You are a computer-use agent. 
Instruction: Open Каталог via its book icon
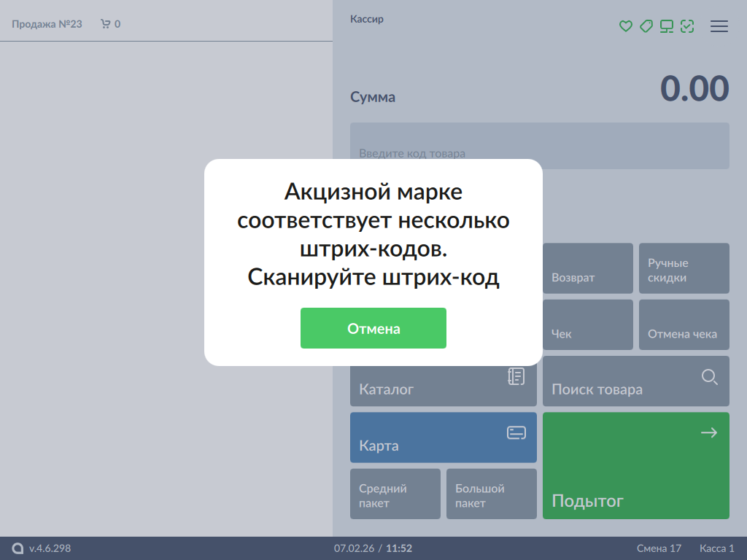click(516, 376)
